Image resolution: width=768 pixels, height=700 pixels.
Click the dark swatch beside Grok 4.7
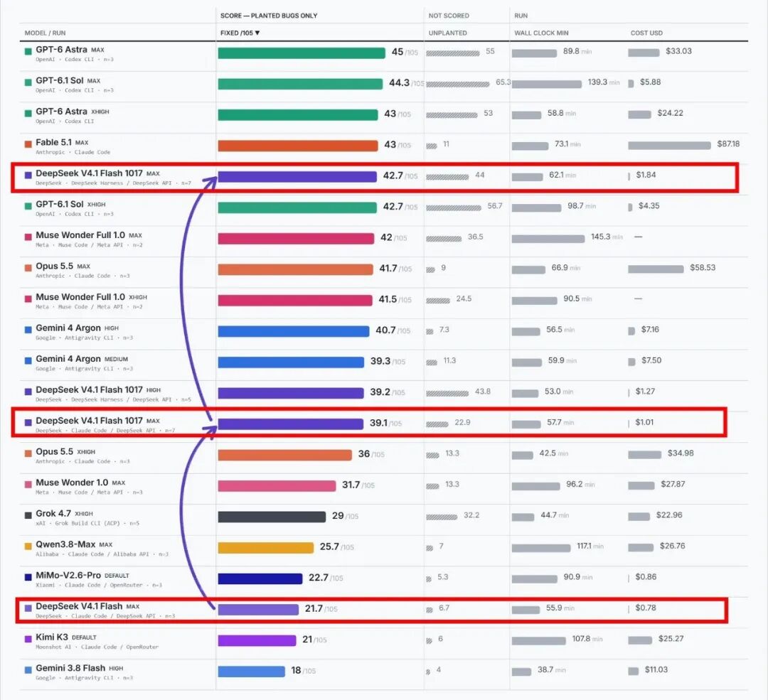pos(28,515)
